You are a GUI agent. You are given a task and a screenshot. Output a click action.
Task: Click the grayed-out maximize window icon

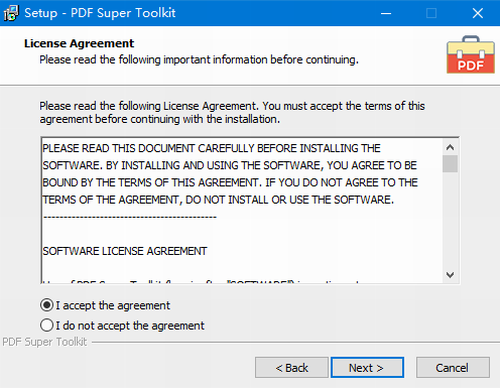pos(431,13)
